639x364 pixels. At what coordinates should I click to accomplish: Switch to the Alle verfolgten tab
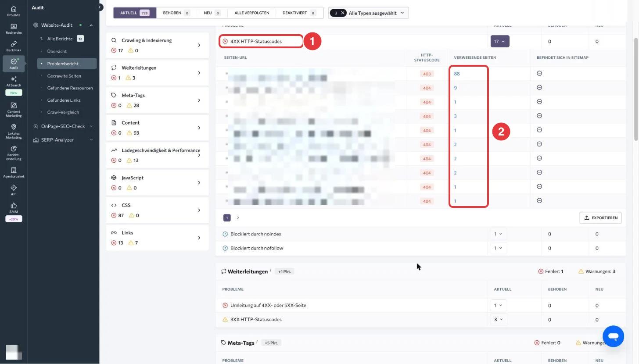(x=251, y=13)
